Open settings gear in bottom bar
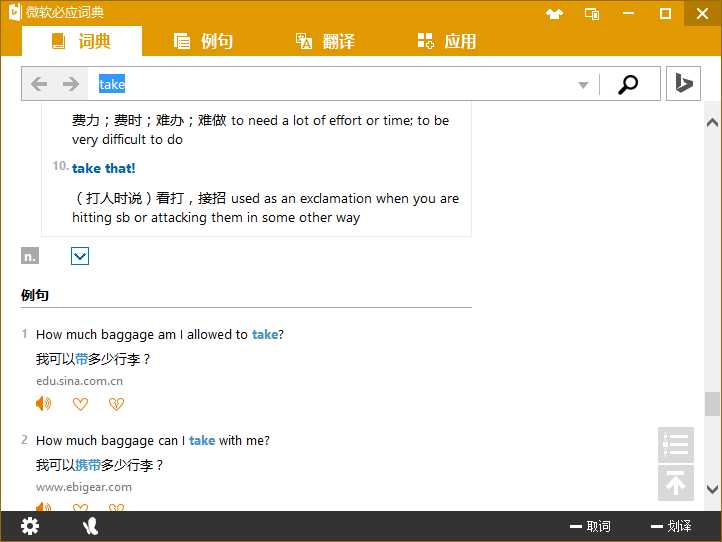Viewport: 722px width, 542px height. (30, 526)
